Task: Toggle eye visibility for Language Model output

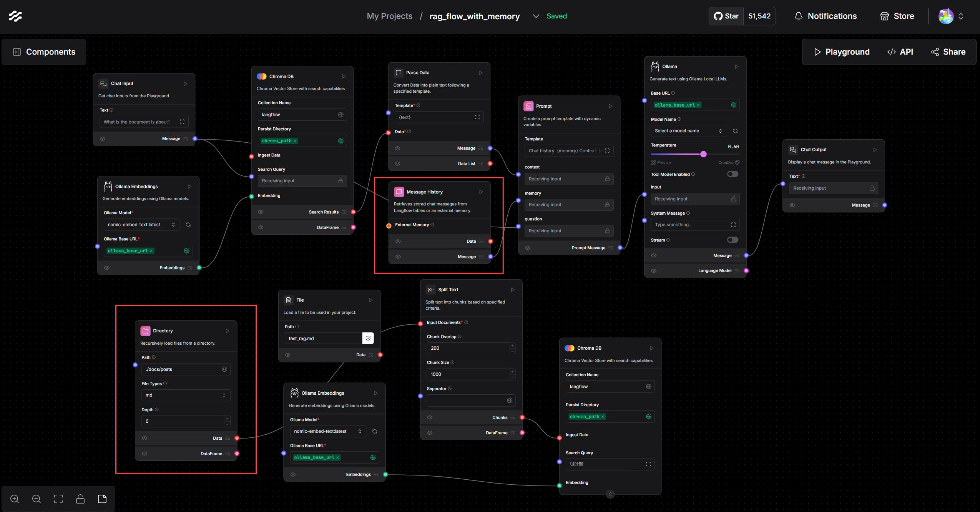Action: [x=654, y=271]
